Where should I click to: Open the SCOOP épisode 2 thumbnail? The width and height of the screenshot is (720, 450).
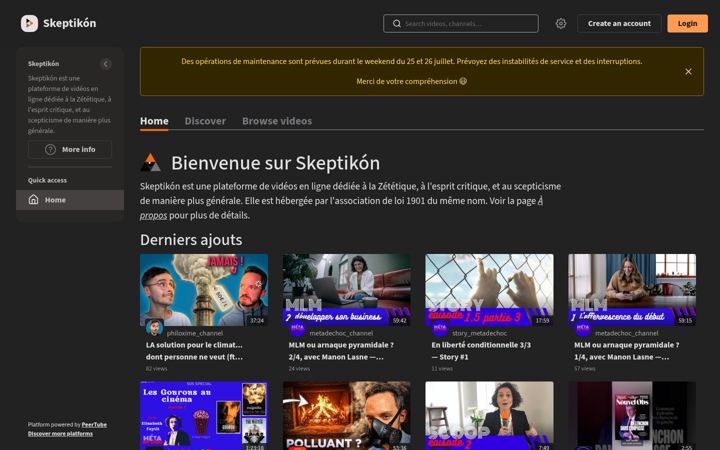[x=489, y=416]
